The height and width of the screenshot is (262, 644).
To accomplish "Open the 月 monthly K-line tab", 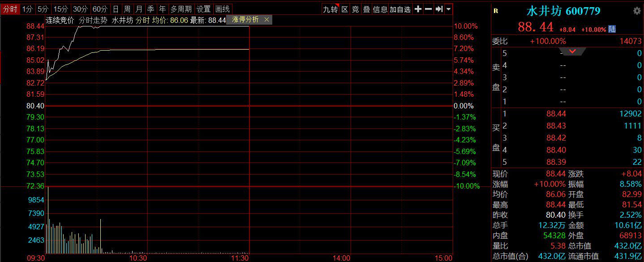I will 139,9.
